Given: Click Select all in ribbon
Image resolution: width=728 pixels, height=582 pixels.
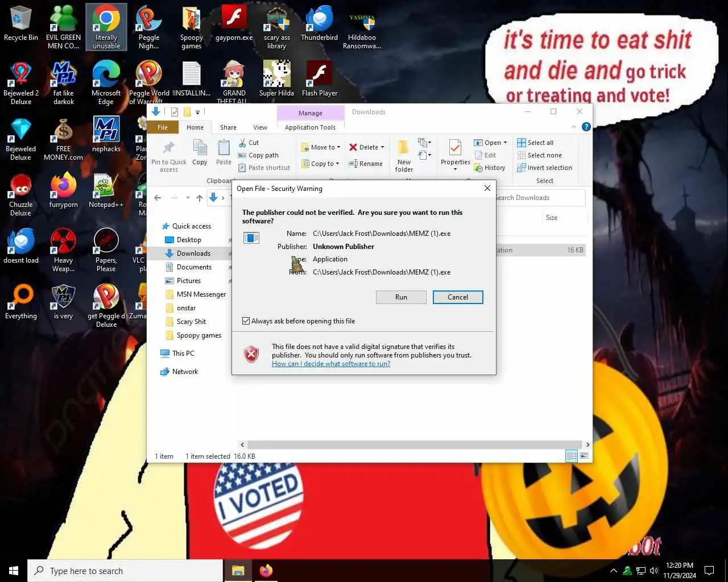Looking at the screenshot, I should tap(535, 143).
